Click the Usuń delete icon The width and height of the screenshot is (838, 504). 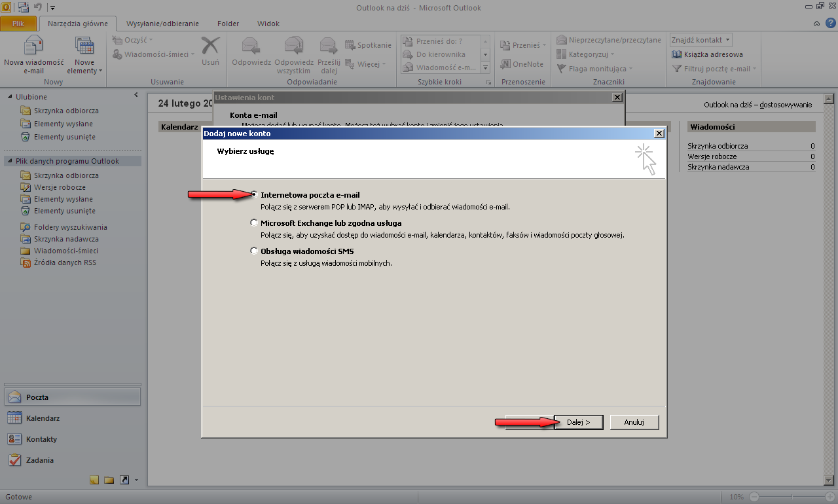click(x=210, y=51)
